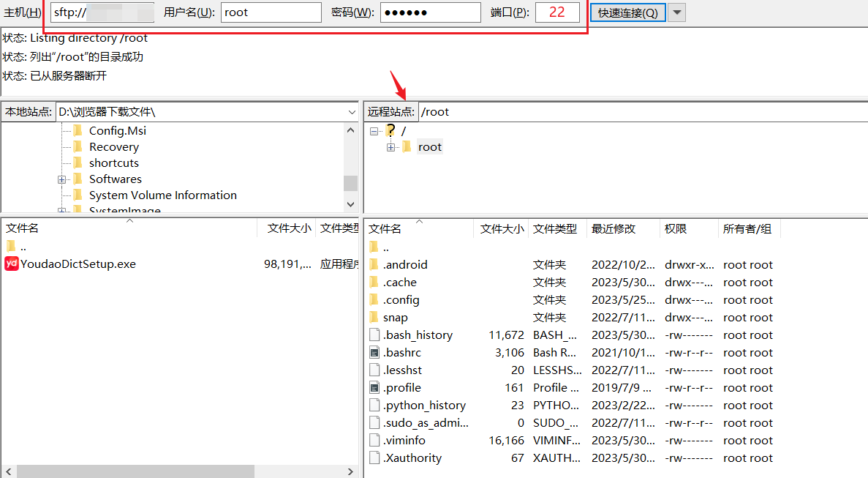The image size is (868, 478).
Task: Click remote parent directory '..' folder icon
Action: point(374,247)
